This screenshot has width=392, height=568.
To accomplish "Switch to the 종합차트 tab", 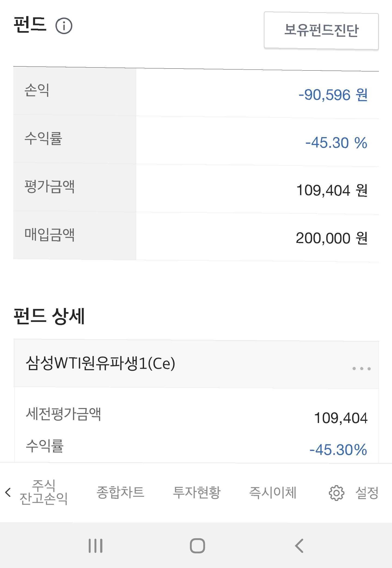I will point(120,492).
